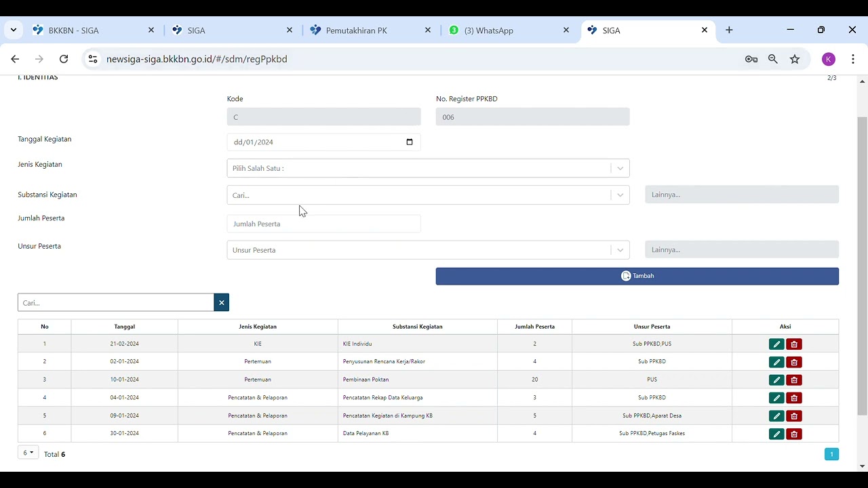This screenshot has height=488, width=868.
Task: Click the Jumlah Peserta input field
Action: coord(323,224)
